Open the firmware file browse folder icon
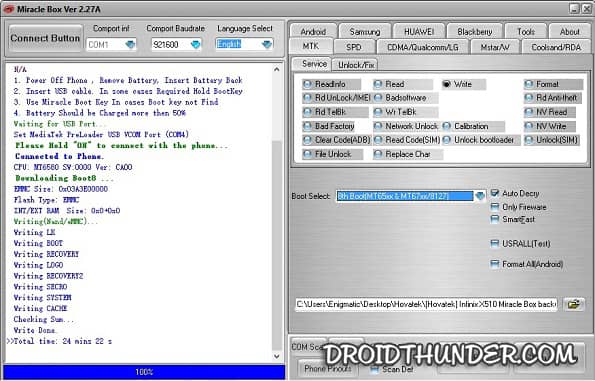595x381 pixels. [574, 304]
